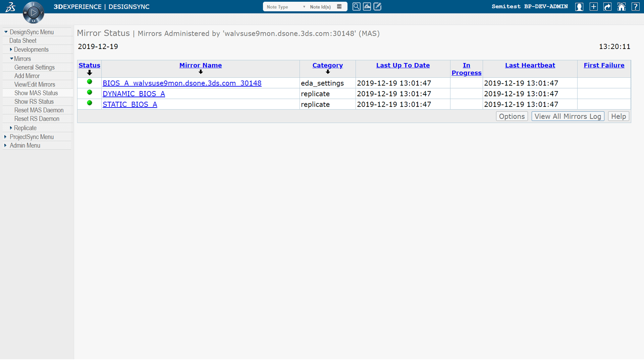The width and height of the screenshot is (644, 362).
Task: Open the Note Type dropdown
Action: [x=285, y=7]
